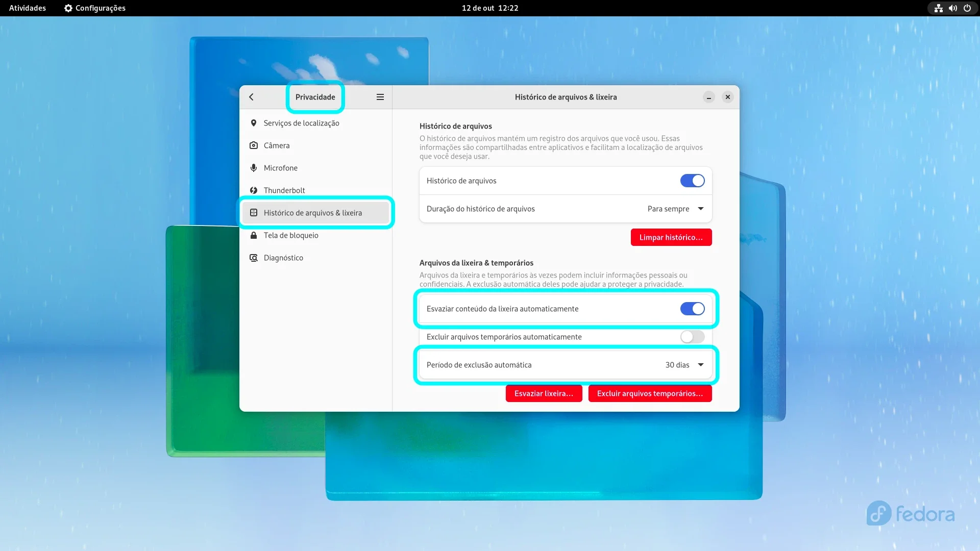Click the volume speaker icon in top bar
This screenshot has height=551, width=980.
[x=953, y=8]
